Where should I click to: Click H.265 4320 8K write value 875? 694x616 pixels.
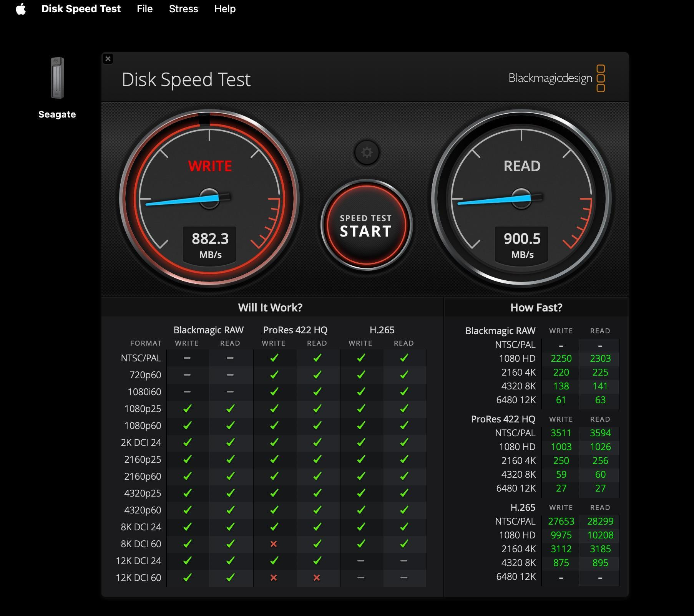tap(561, 563)
